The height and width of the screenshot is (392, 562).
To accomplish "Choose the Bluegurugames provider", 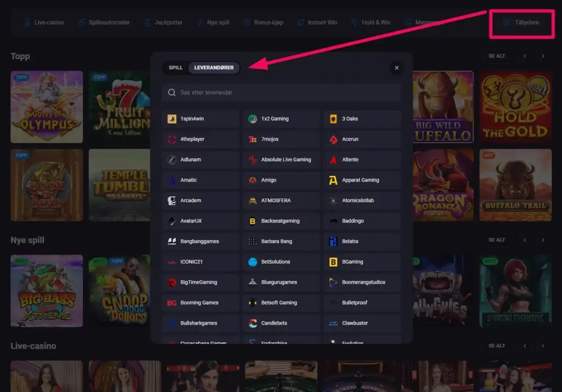I will 282,282.
